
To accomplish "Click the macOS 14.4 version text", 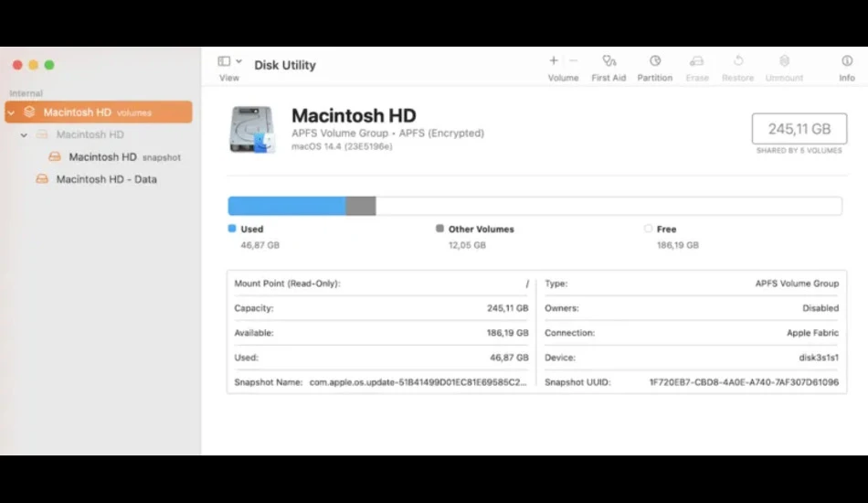I will [x=342, y=146].
